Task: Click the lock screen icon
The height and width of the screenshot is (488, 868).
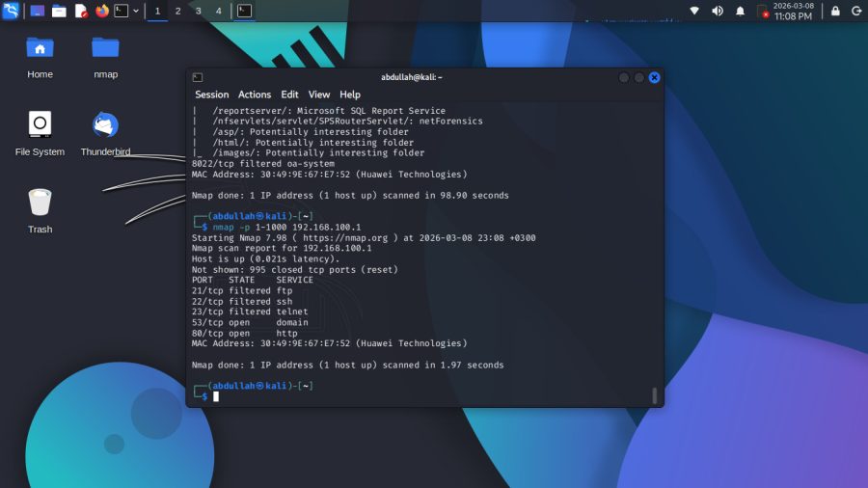Action: click(835, 11)
